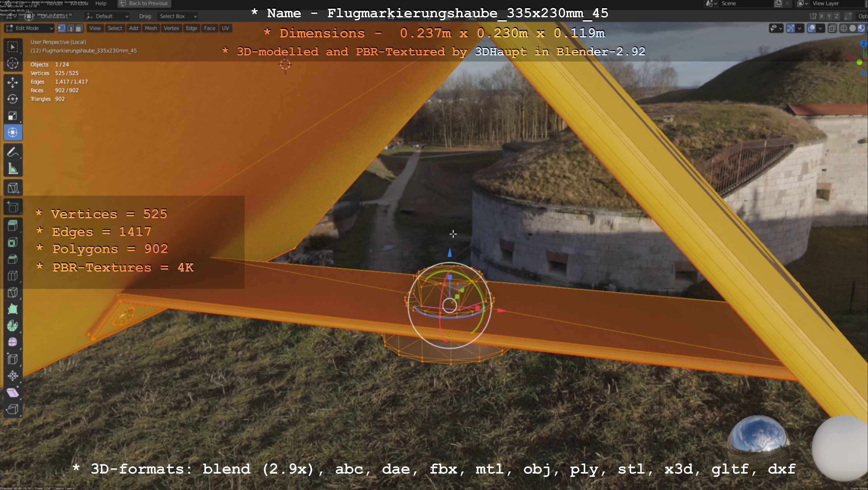Open the view layer browse dropdown
The image size is (868, 490).
pyautogui.click(x=803, y=3)
